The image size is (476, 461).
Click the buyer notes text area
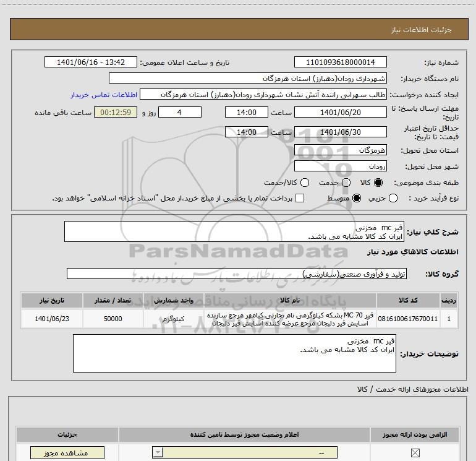click(234, 353)
